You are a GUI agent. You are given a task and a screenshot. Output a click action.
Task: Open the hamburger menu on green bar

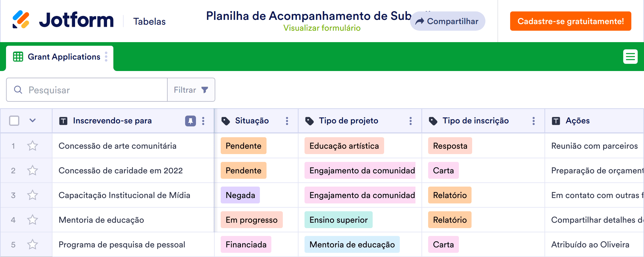pos(630,57)
